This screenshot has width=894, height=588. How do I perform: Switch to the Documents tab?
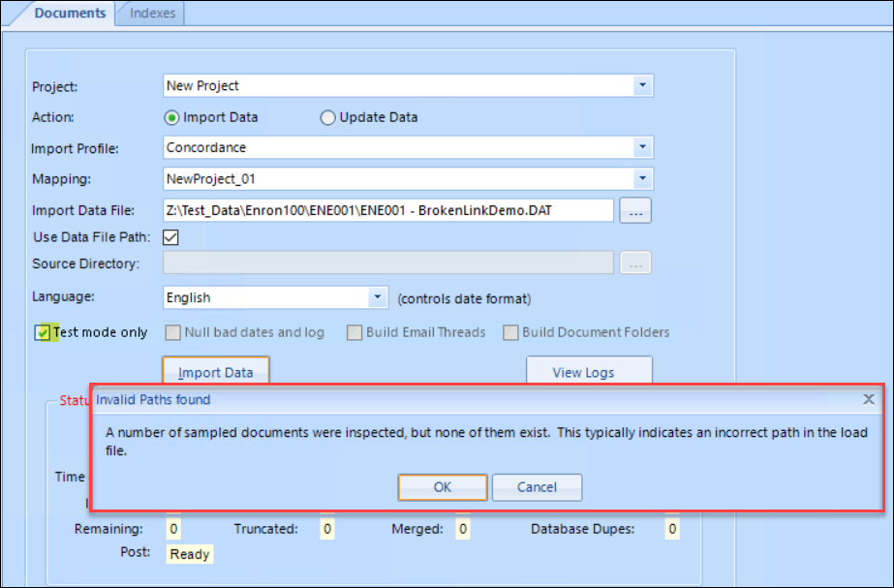pos(68,13)
